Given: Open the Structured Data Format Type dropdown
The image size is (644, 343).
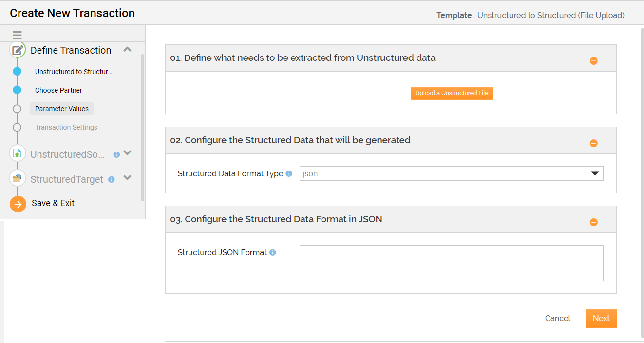Looking at the screenshot, I should pyautogui.click(x=451, y=173).
